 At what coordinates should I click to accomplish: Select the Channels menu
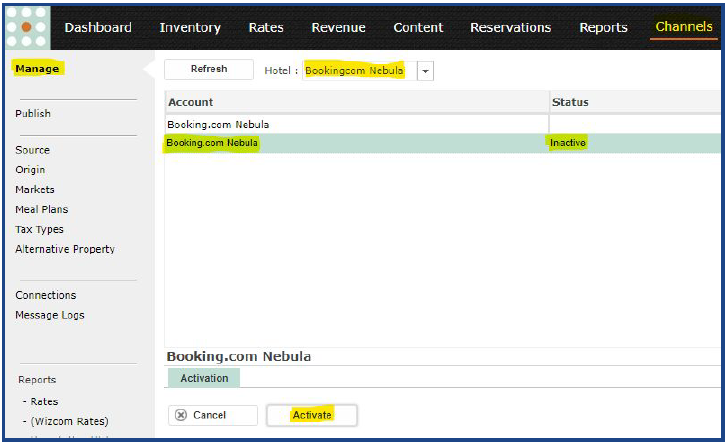click(684, 27)
